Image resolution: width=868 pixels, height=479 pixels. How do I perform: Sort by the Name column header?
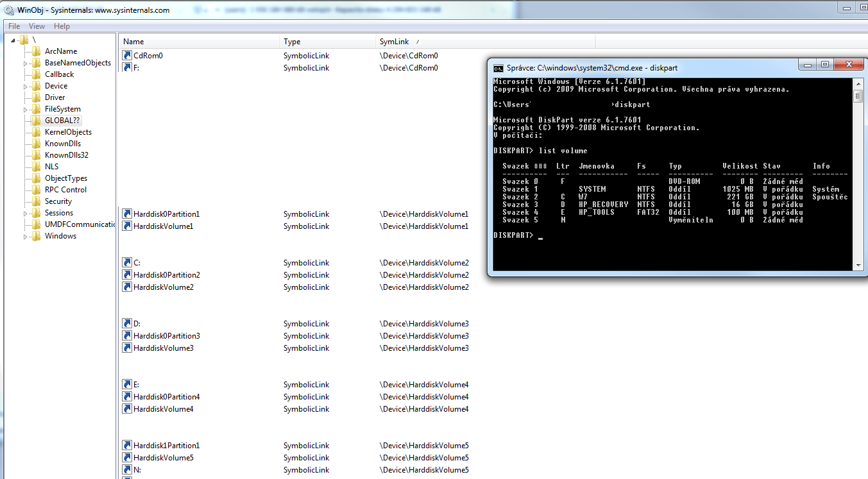(200, 42)
